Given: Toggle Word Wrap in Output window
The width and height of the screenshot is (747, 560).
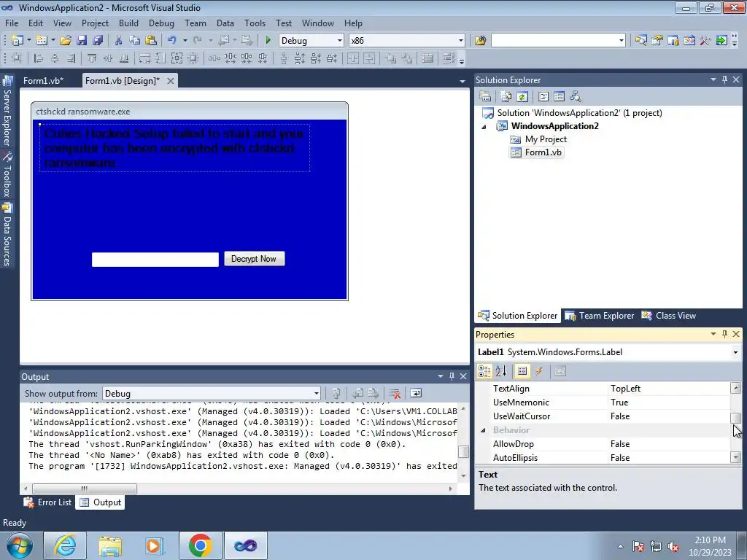Looking at the screenshot, I should pyautogui.click(x=416, y=393).
